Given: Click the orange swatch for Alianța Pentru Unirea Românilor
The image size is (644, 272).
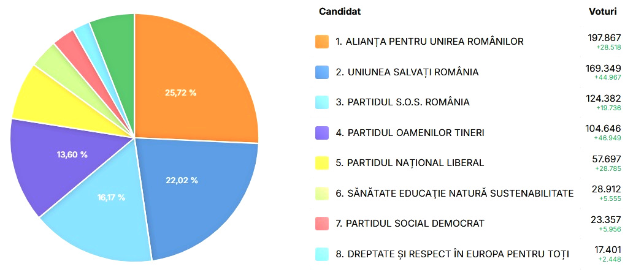Looking at the screenshot, I should (x=322, y=42).
